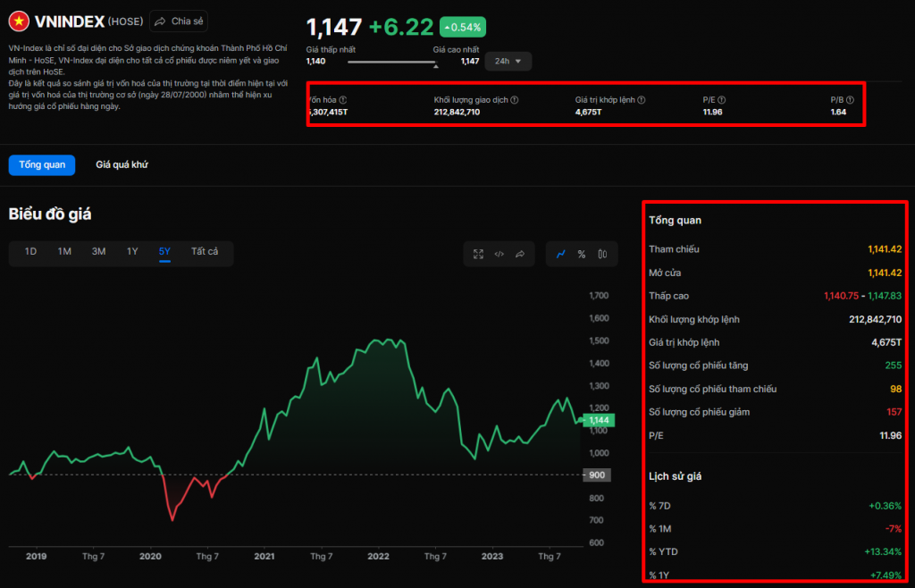Click the day price range slider
Image resolution: width=915 pixels, height=588 pixels.
(x=393, y=62)
